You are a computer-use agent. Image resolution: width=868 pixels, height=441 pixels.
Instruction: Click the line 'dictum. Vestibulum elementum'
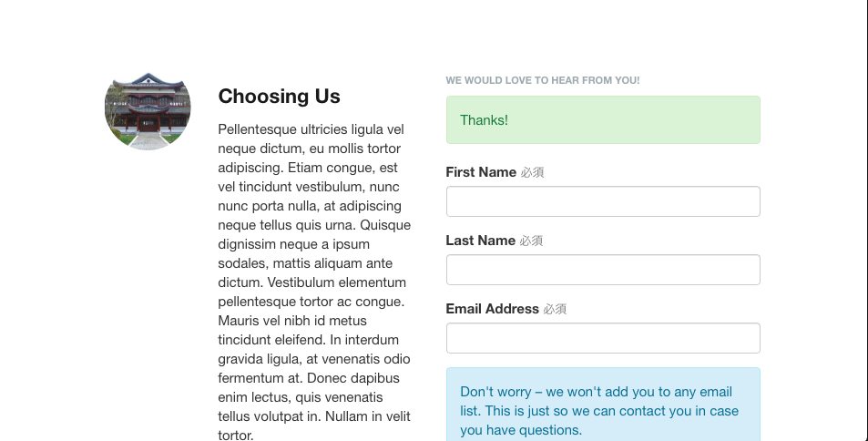click(312, 282)
